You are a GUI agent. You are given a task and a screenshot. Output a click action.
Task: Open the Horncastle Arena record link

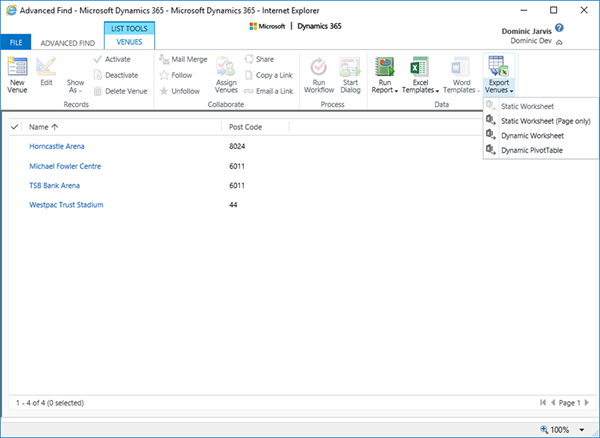pos(59,147)
